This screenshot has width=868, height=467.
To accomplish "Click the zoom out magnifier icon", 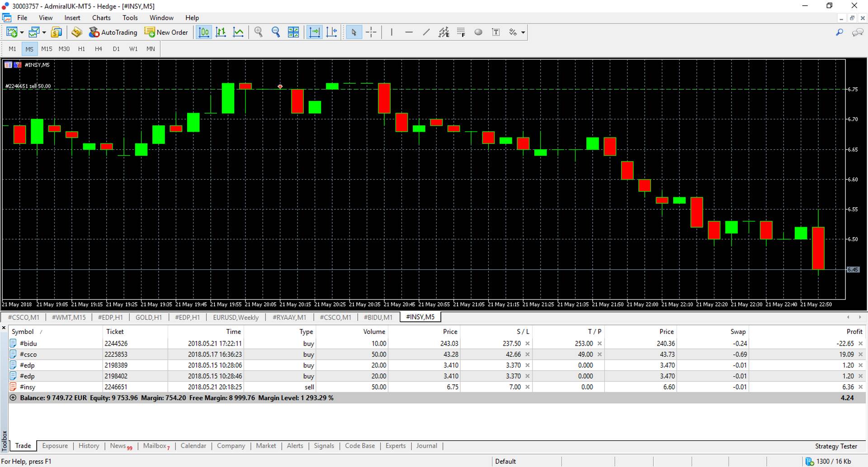I will (276, 32).
